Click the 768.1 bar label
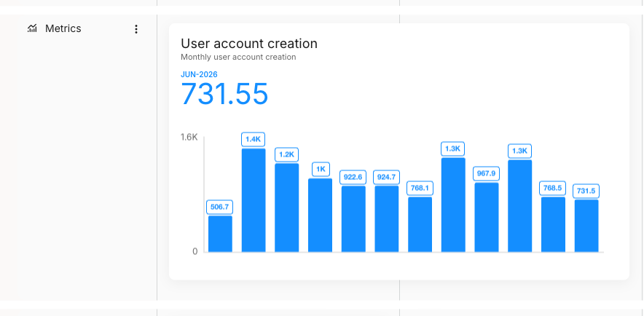 [420, 189]
